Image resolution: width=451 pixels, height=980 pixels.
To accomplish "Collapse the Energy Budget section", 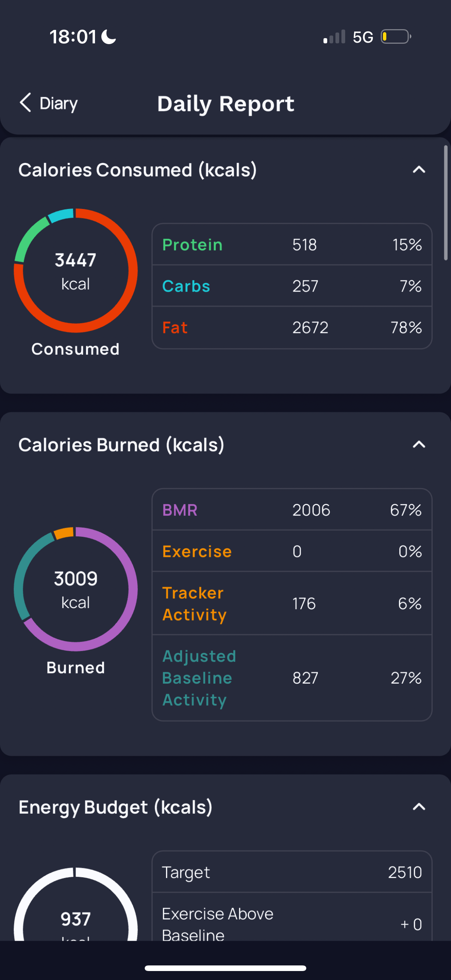I will 418,807.
